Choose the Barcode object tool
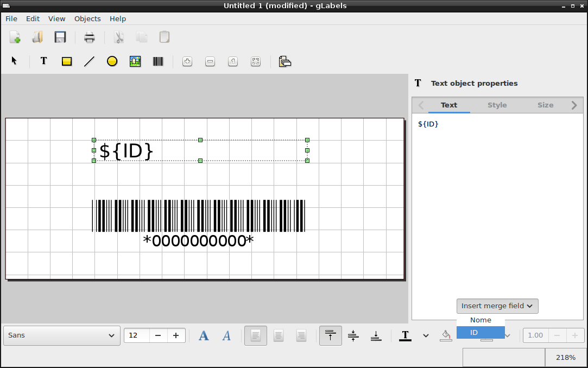 (158, 61)
